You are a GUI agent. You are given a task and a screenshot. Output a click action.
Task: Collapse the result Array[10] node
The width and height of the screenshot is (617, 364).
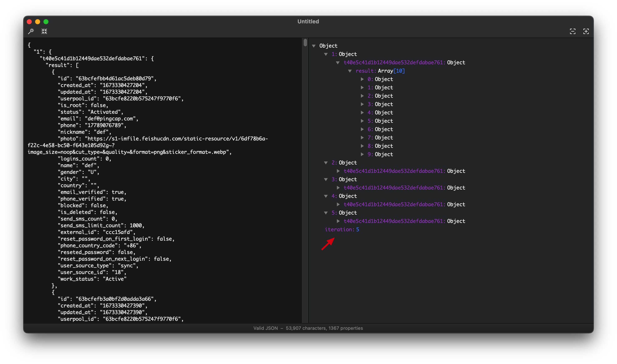pos(350,71)
